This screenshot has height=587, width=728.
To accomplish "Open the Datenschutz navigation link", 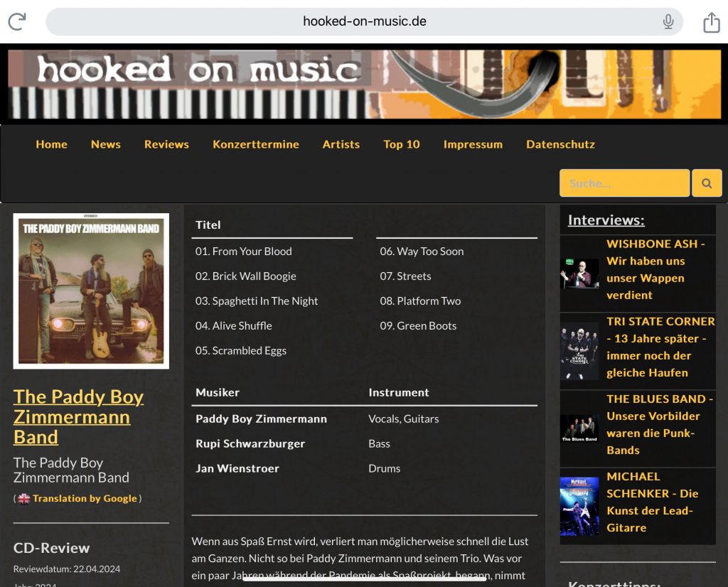I will coord(560,144).
